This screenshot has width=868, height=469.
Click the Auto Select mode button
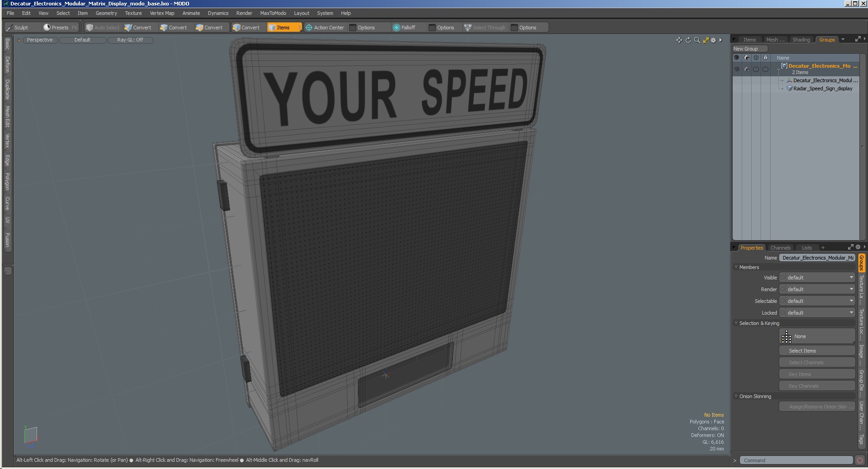[103, 28]
